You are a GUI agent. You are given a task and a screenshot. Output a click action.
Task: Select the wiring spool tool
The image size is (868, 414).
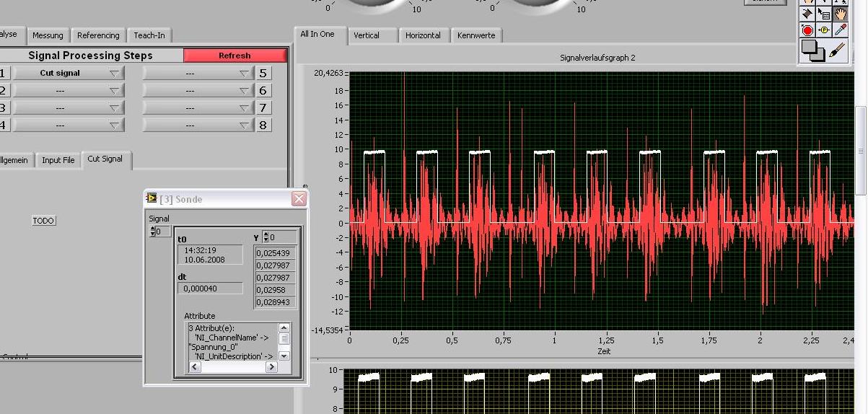808,14
